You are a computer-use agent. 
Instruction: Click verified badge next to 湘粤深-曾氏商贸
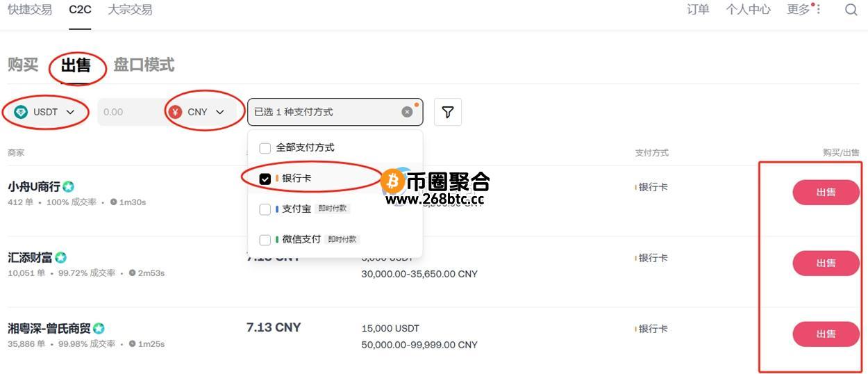(x=99, y=328)
